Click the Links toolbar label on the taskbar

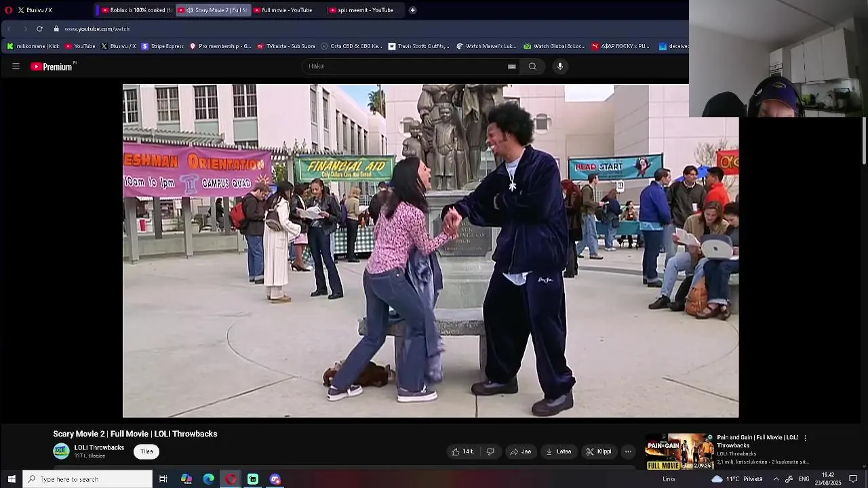669,479
